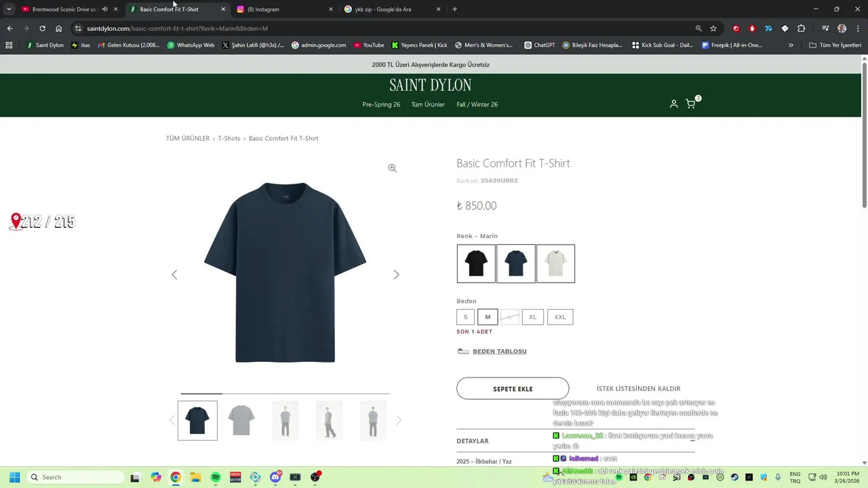Choose the cream t-shirt color swatch
868x488 pixels.
pyautogui.click(x=556, y=264)
